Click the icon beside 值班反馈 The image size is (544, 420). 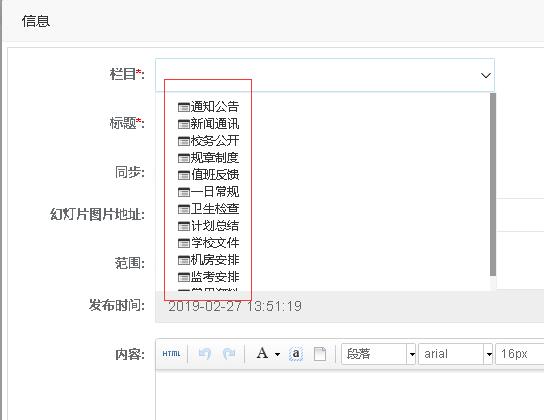point(184,175)
